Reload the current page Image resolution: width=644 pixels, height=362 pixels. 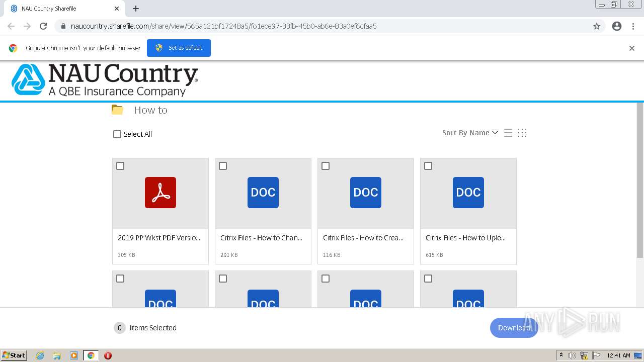point(43,26)
